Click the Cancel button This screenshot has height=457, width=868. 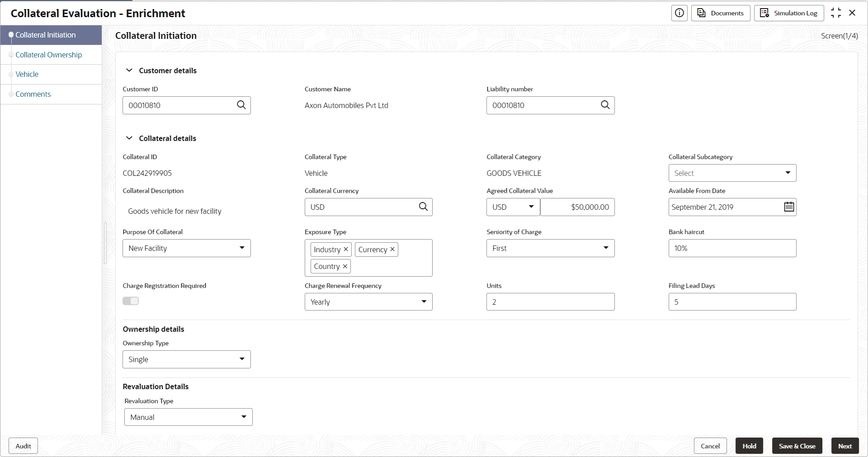tap(710, 446)
